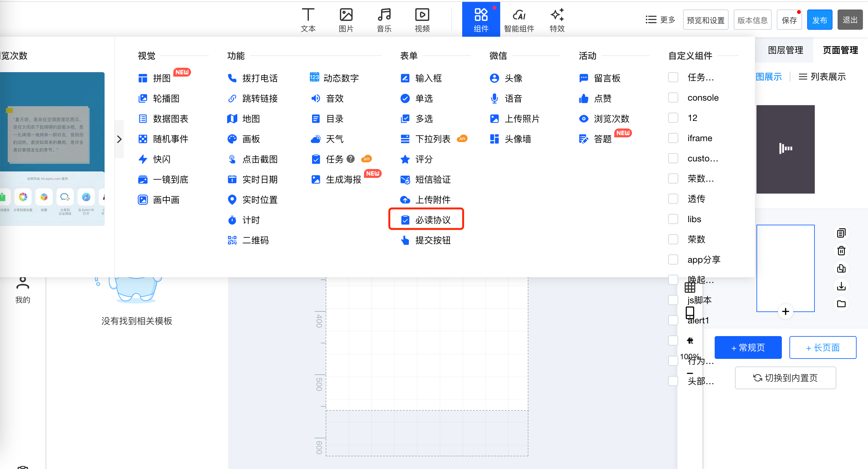The height and width of the screenshot is (469, 868).
Task: Open the 组件 components tab
Action: pos(481,20)
